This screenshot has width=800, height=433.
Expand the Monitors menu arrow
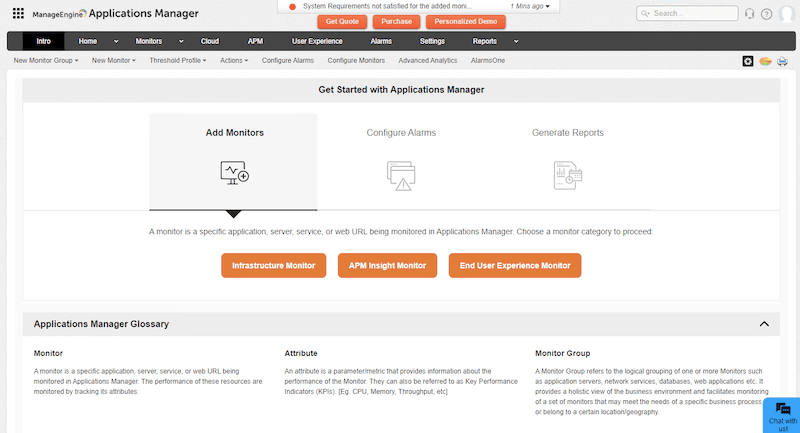181,41
